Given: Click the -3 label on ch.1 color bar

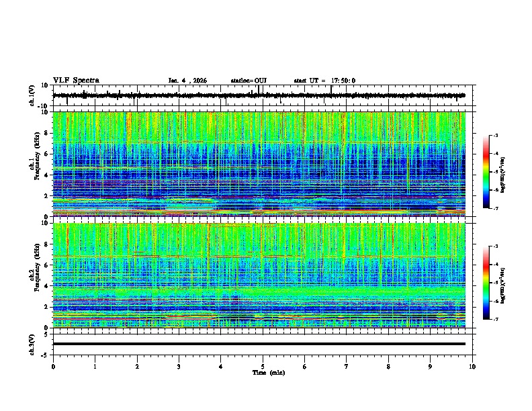Looking at the screenshot, I should coord(496,135).
